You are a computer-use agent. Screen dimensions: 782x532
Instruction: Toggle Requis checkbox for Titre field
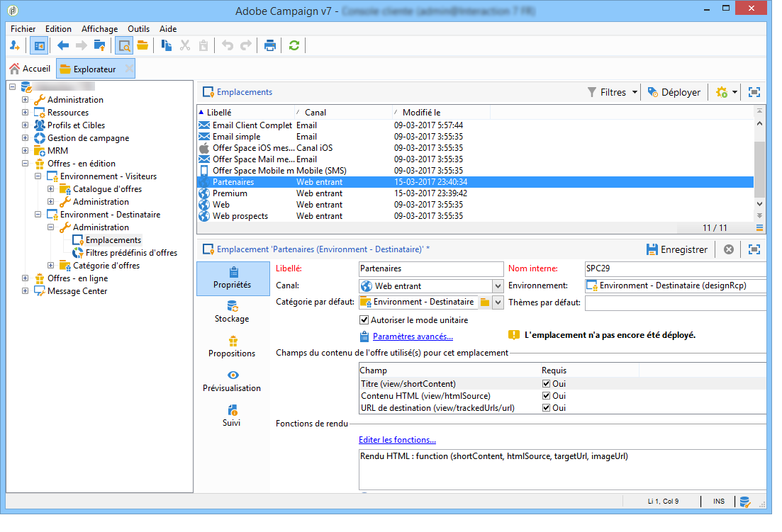546,383
